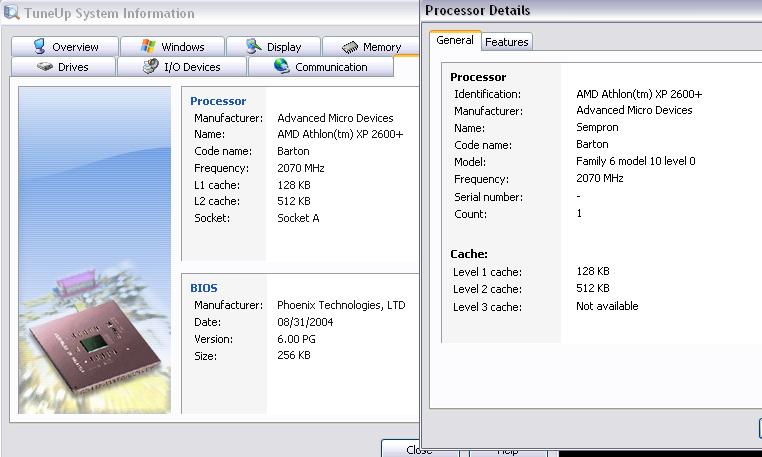Click the 'Level 1 cache:' label
Image resolution: width=762 pixels, height=457 pixels.
pos(487,272)
